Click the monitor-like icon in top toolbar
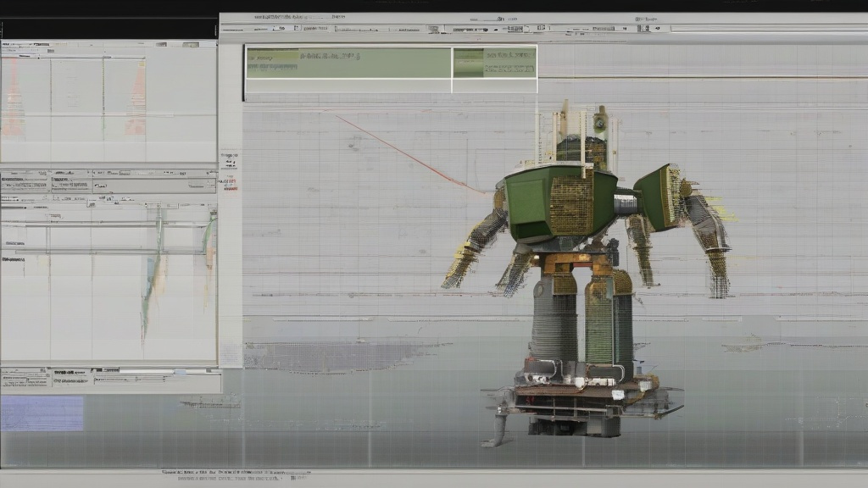This screenshot has height=488, width=868. point(434,29)
